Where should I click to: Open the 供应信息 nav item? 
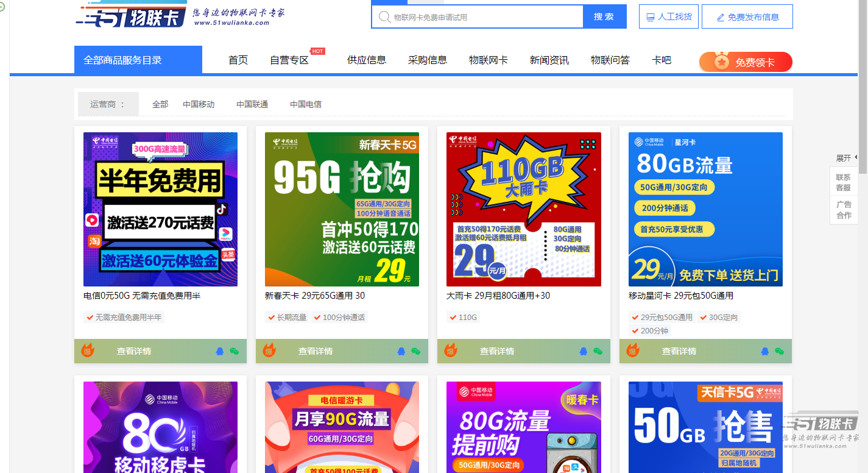click(x=367, y=60)
